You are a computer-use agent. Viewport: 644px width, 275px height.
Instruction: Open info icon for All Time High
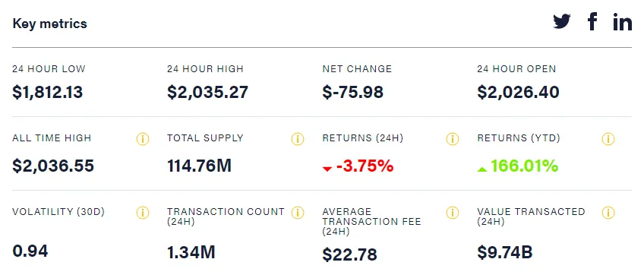143,139
